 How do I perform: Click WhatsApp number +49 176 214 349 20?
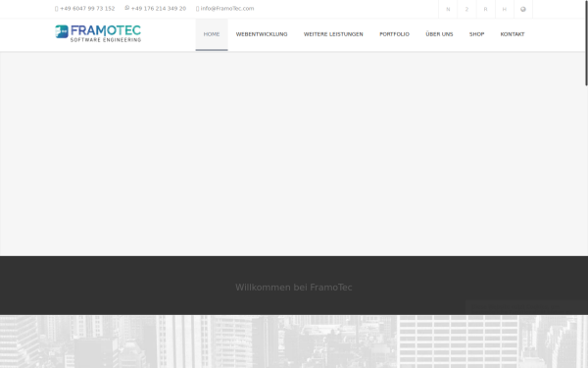(x=159, y=9)
